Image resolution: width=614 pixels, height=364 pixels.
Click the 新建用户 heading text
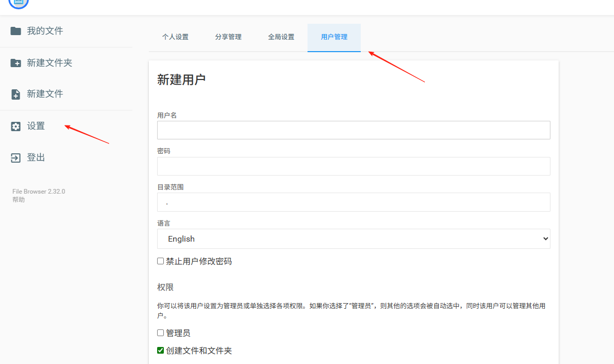tap(181, 80)
